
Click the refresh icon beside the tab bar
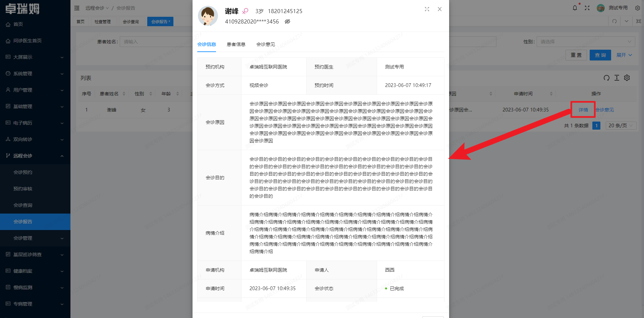pos(614,21)
